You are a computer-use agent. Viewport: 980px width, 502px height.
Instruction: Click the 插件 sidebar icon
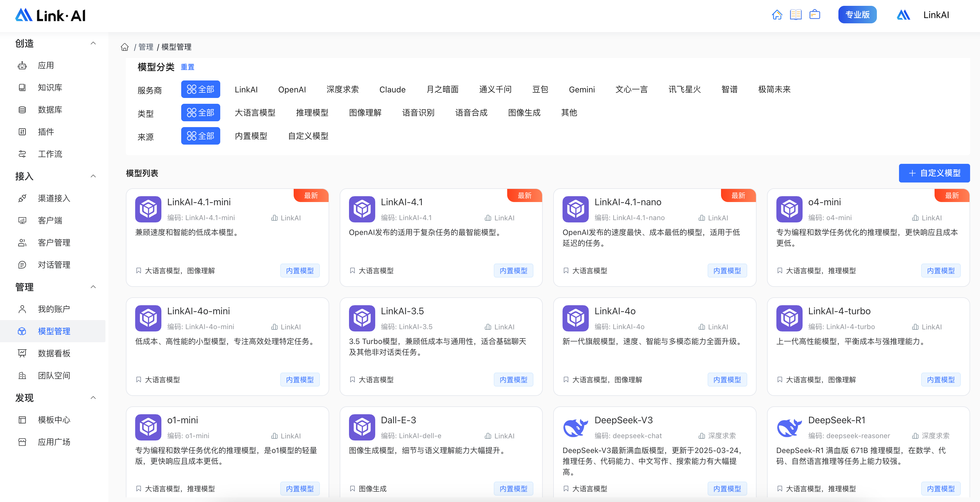pos(22,132)
